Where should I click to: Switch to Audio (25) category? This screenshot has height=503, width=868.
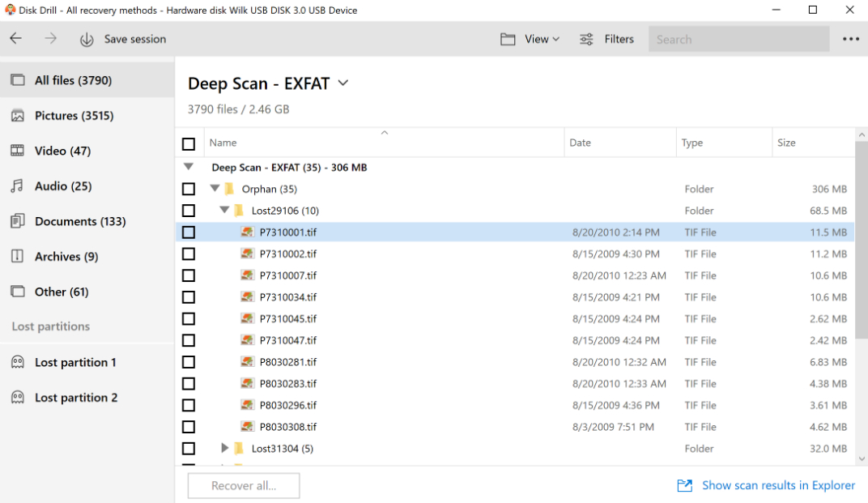click(x=87, y=186)
